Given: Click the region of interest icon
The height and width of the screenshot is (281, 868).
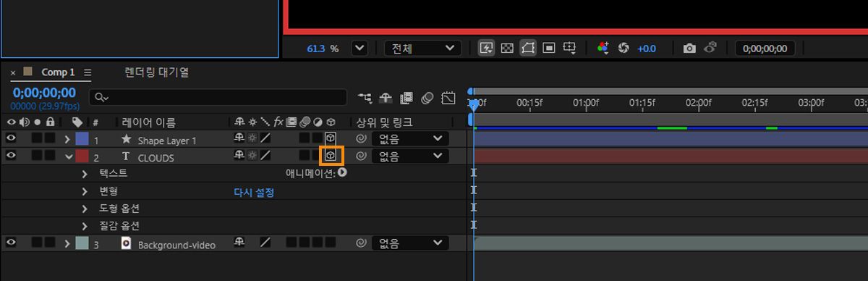Looking at the screenshot, I should tap(548, 49).
